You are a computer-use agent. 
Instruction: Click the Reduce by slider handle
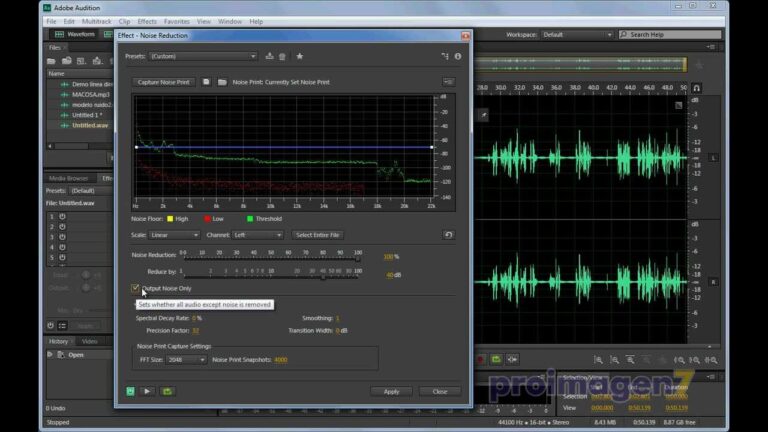pos(323,277)
